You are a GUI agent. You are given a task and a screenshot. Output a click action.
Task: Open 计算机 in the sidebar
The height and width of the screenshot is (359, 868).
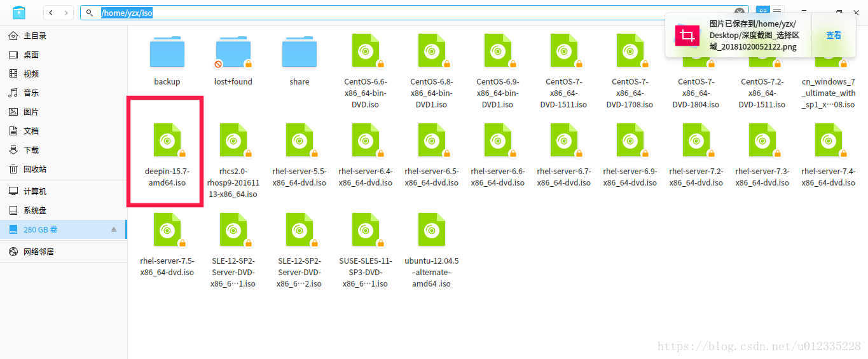click(64, 191)
